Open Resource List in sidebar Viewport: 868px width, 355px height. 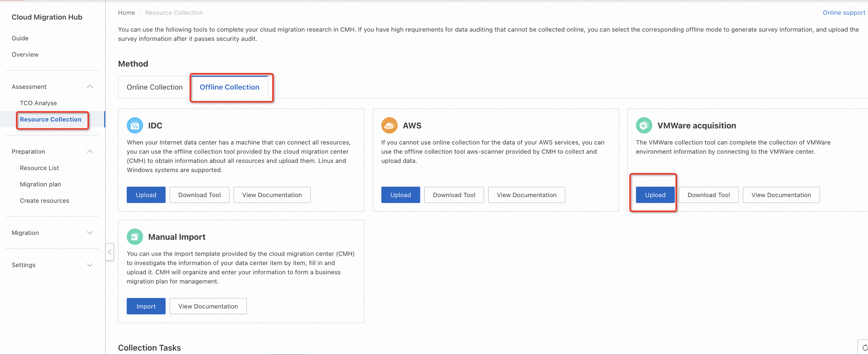click(39, 168)
